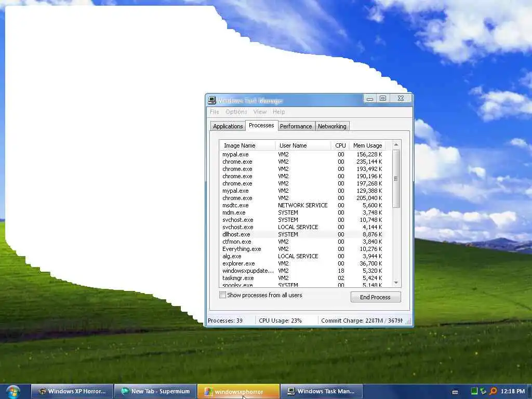Open the File menu in Task Manager
Screen dimensions: 532x399
pos(215,112)
